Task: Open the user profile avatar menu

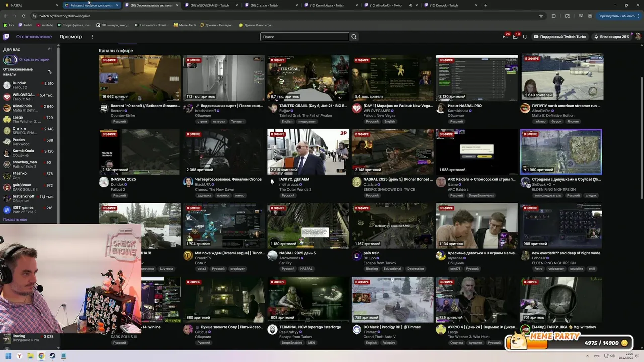Action: (x=638, y=37)
